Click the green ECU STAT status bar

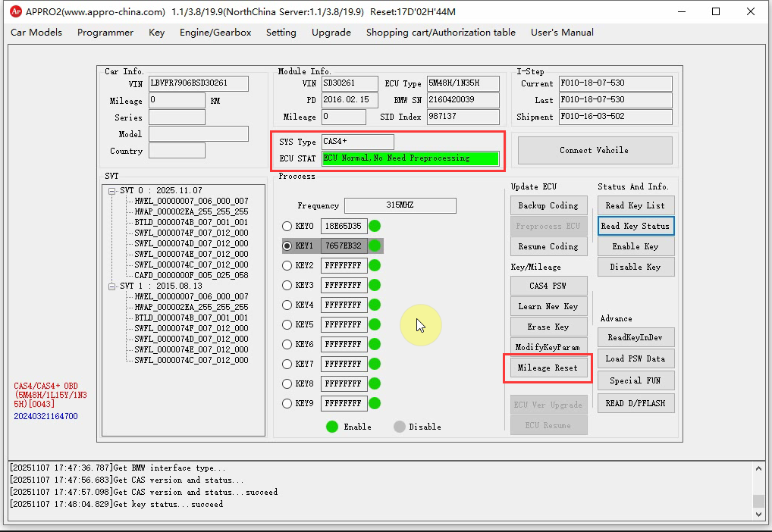(410, 158)
